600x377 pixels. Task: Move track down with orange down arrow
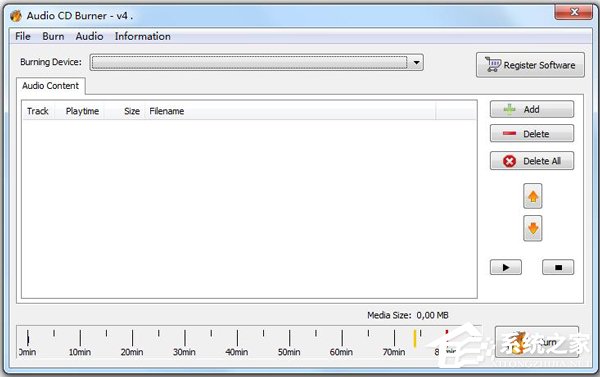point(533,228)
